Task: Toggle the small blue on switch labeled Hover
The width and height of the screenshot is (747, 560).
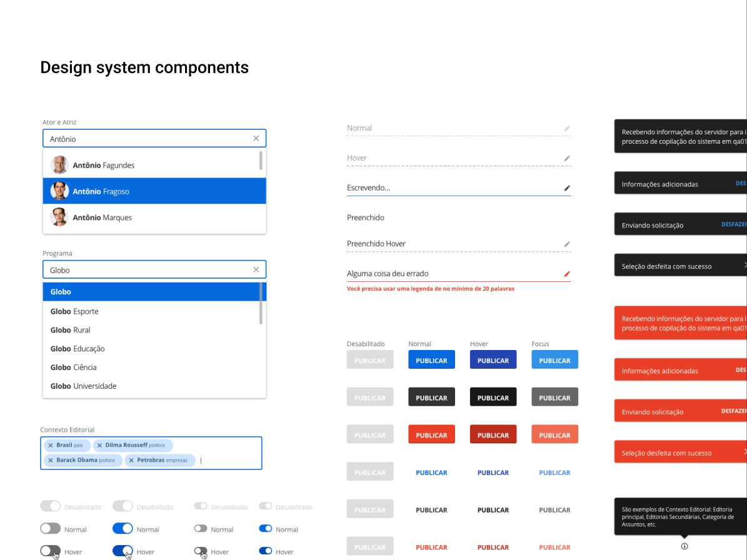Action: [265, 551]
